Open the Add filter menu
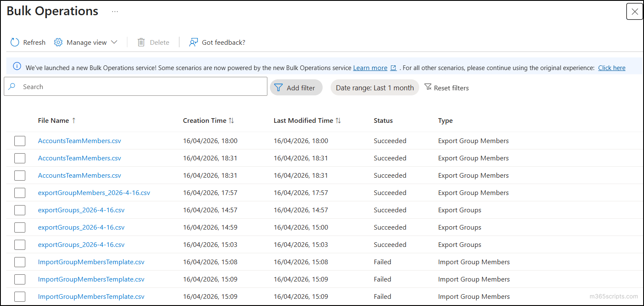Screen dimensions: 644x306 (x=296, y=88)
